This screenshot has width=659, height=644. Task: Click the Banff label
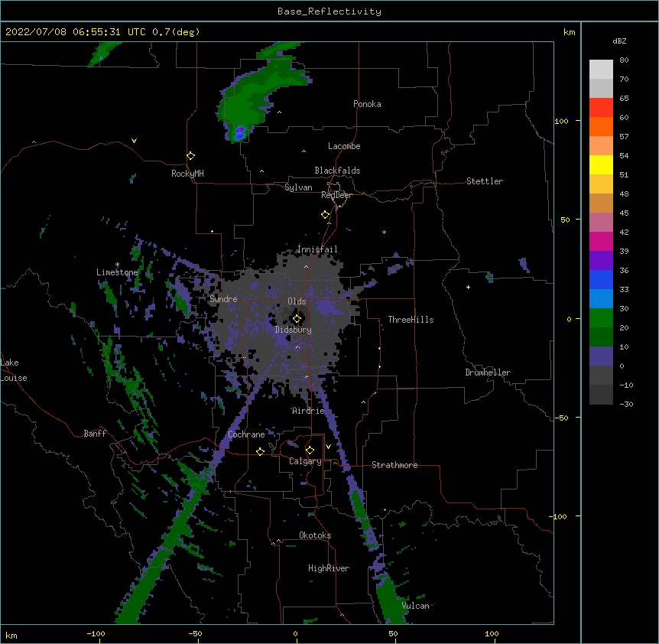pos(95,434)
